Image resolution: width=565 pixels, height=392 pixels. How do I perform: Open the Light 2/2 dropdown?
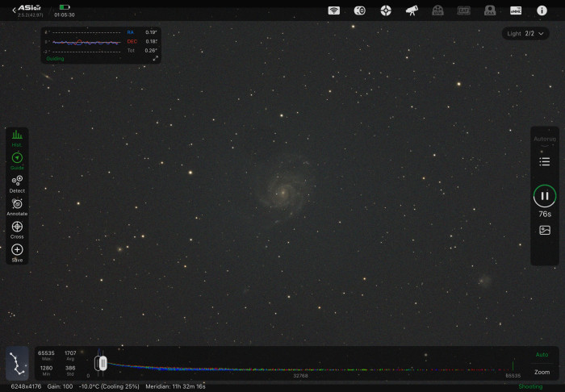point(525,34)
